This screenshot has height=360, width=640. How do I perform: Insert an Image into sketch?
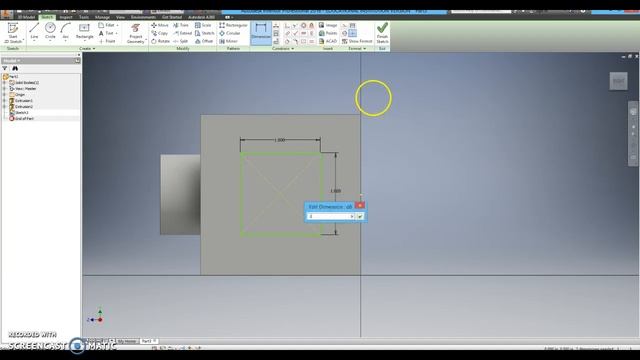(328, 25)
